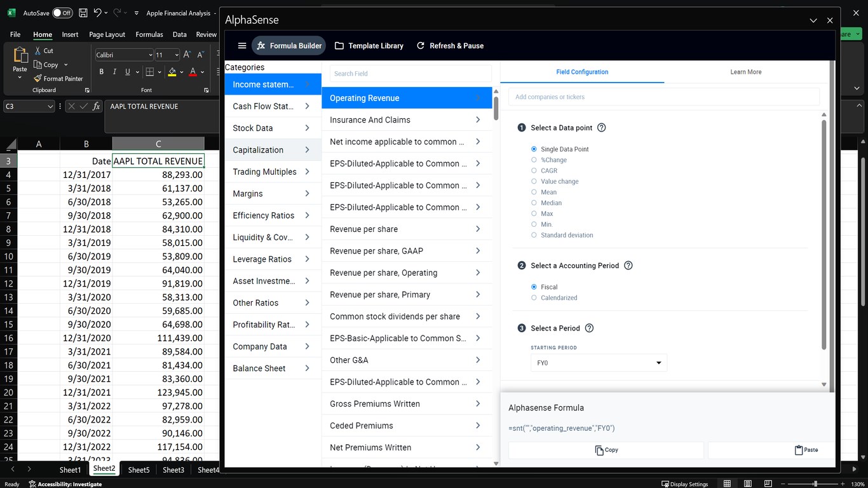Image resolution: width=868 pixels, height=488 pixels.
Task: Click Refresh & Pause
Action: 450,46
